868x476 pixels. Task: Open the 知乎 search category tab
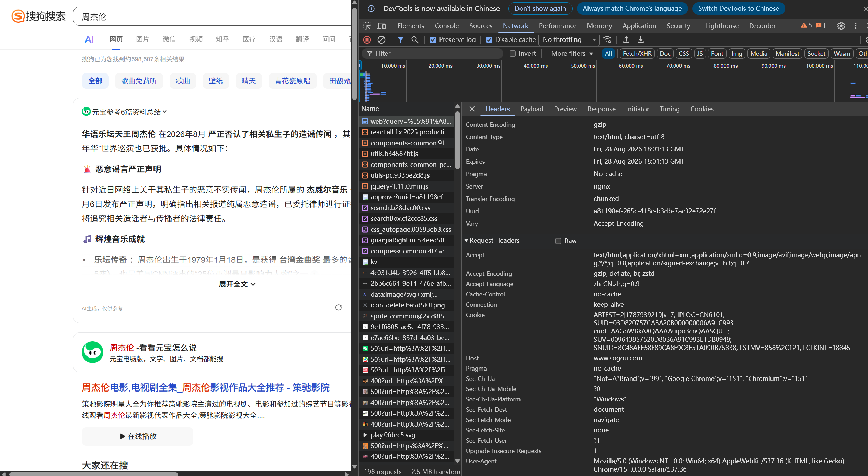[x=222, y=39]
